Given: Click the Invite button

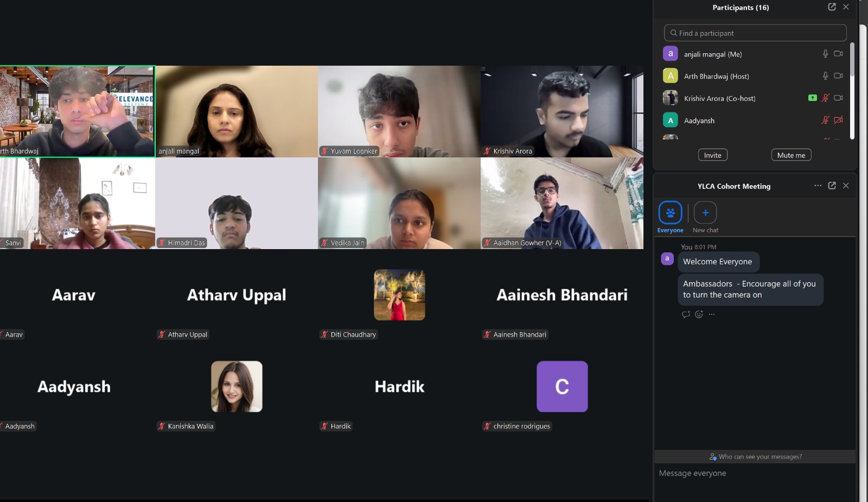Looking at the screenshot, I should tap(713, 155).
